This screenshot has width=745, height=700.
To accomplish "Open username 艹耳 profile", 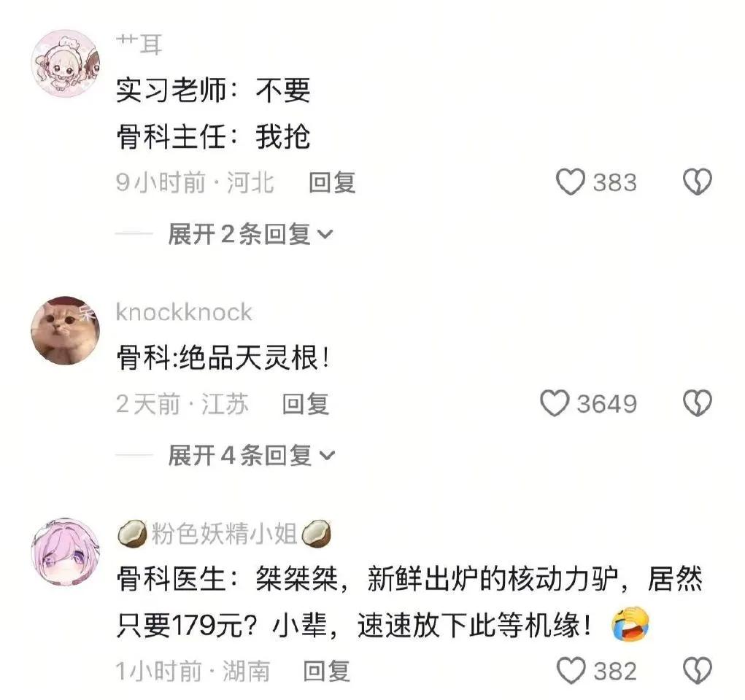I will click(139, 45).
